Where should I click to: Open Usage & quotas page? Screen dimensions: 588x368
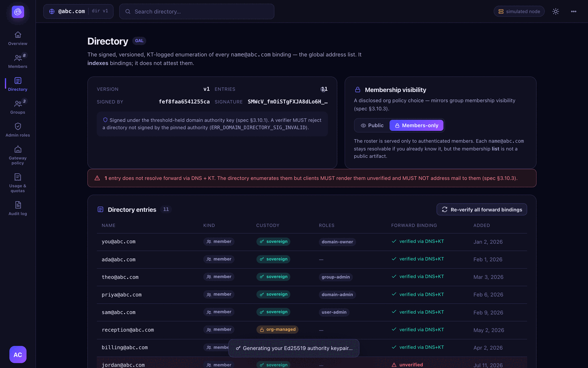tap(18, 183)
